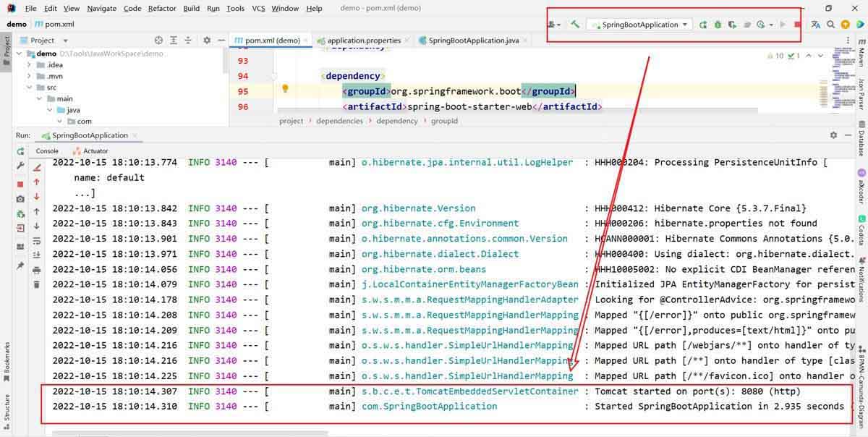Print console output using printer icon
This screenshot has width=868, height=437.
click(x=37, y=269)
